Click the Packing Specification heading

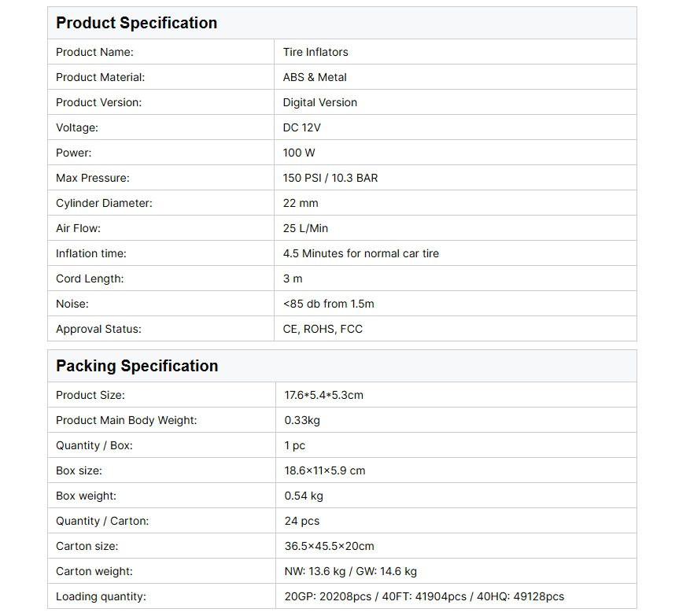[x=137, y=366]
